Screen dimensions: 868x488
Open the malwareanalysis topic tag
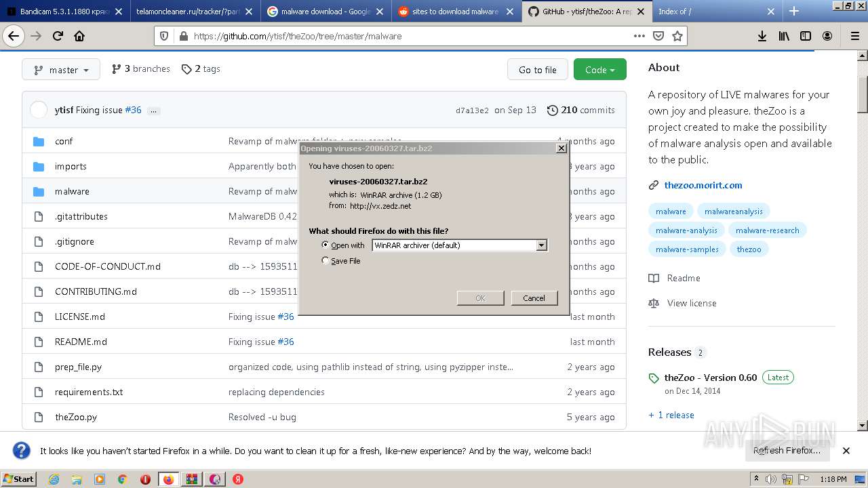(x=734, y=211)
